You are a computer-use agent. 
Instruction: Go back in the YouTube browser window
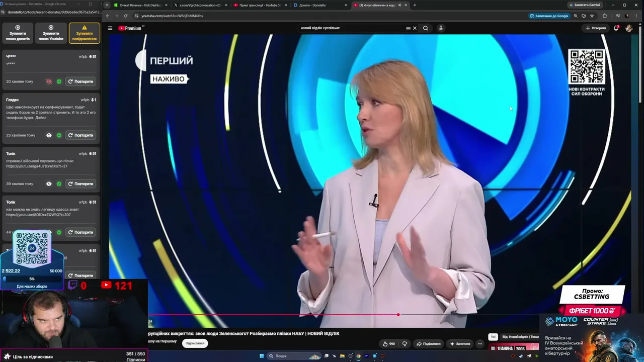point(107,16)
